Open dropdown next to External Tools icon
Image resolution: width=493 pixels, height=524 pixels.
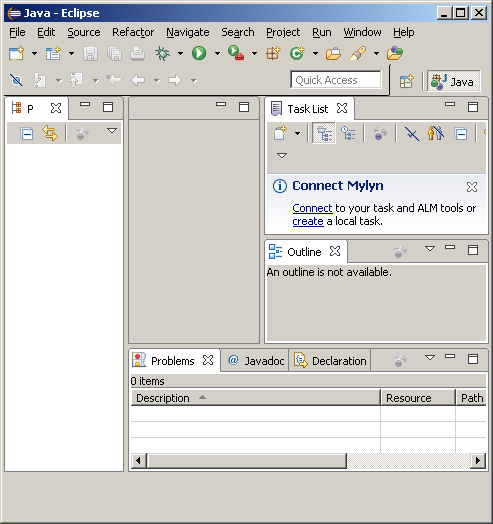254,53
